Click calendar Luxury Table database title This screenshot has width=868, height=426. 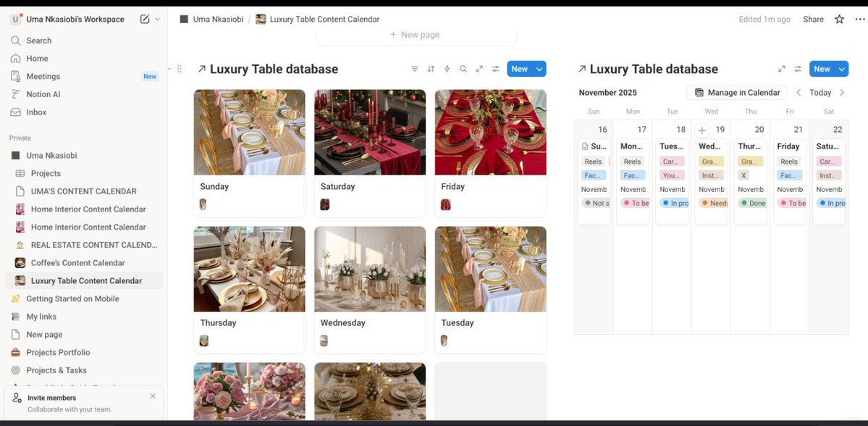tap(654, 70)
